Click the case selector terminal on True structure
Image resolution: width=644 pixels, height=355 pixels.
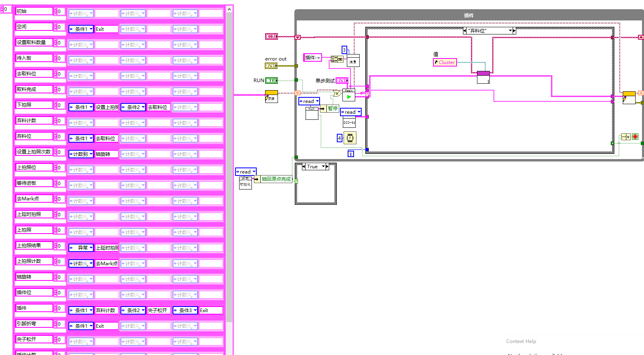point(296,181)
